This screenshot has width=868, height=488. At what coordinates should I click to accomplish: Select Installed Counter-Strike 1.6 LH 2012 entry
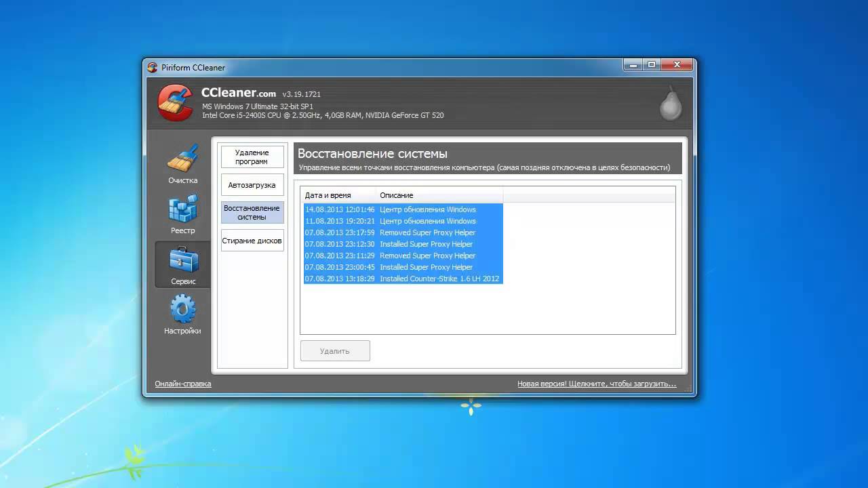pos(403,279)
